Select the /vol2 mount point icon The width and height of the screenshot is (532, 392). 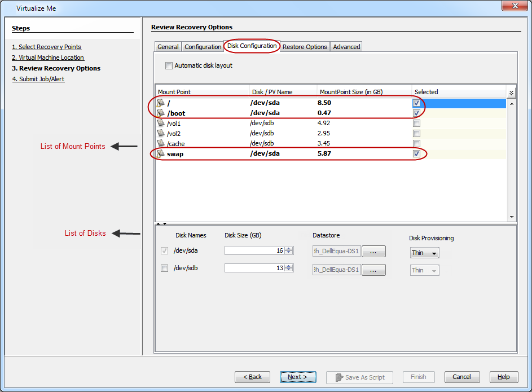click(161, 133)
